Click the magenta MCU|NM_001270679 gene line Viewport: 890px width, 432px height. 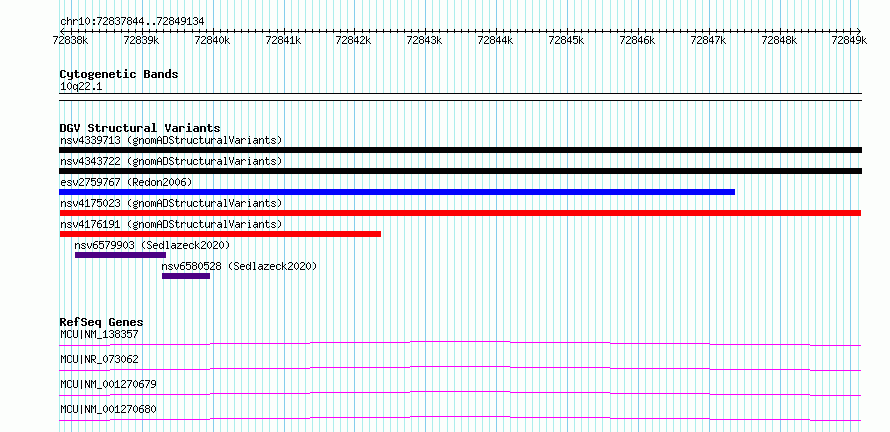click(x=460, y=393)
